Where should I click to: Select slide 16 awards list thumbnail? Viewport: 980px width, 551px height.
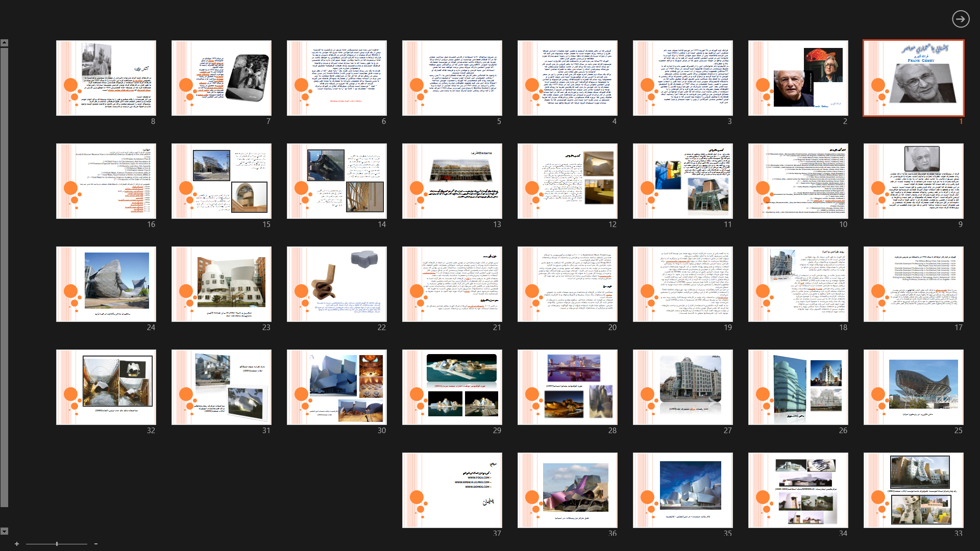click(x=106, y=181)
